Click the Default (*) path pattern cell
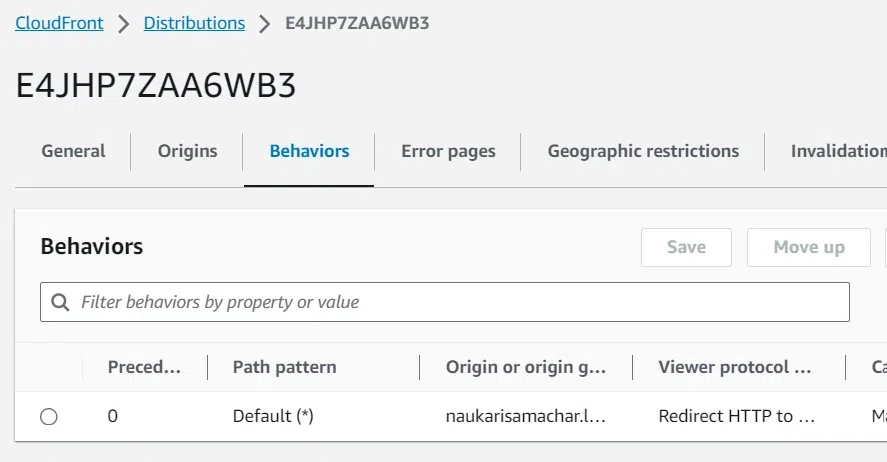The width and height of the screenshot is (887, 462). coord(273,417)
